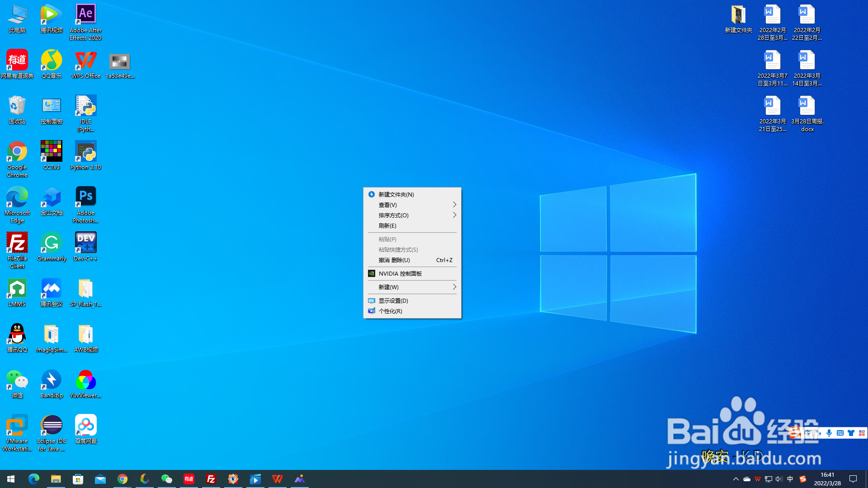Screen dimensions: 868x488
Task: Click 个性化(R) in the context menu
Action: [390, 311]
